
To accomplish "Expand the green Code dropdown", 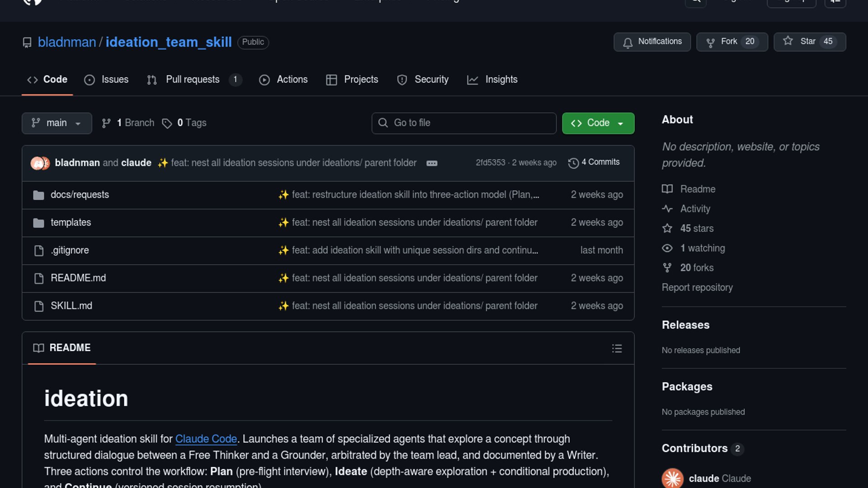I will 598,123.
